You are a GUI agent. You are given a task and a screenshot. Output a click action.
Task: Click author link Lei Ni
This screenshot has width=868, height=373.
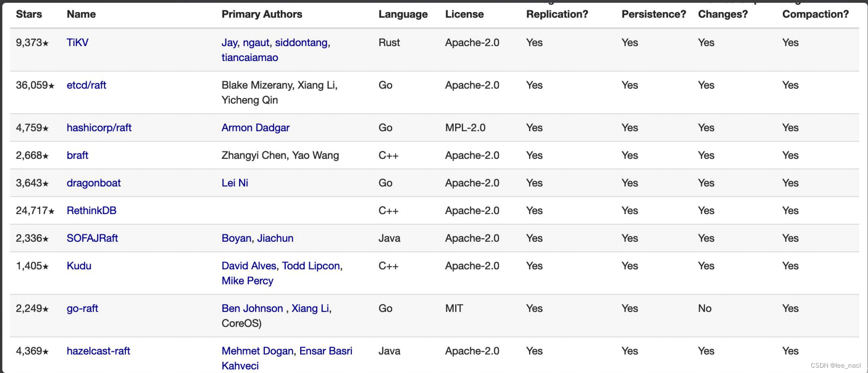[235, 183]
